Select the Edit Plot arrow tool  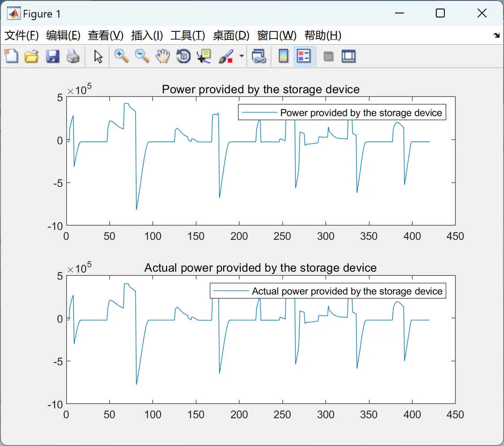[x=98, y=56]
